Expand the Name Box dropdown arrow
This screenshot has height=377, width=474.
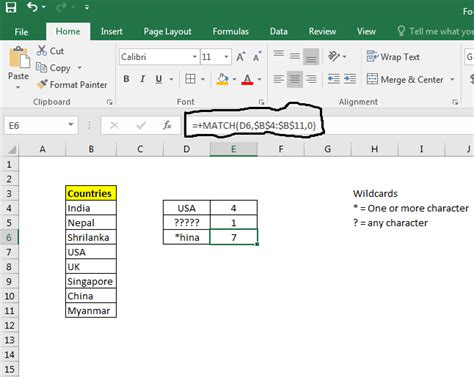[x=71, y=125]
